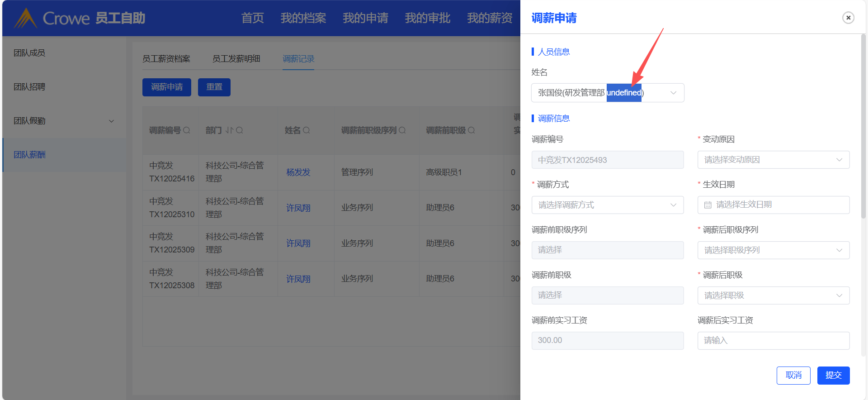
Task: Click the Crowe logo icon
Action: click(x=25, y=18)
